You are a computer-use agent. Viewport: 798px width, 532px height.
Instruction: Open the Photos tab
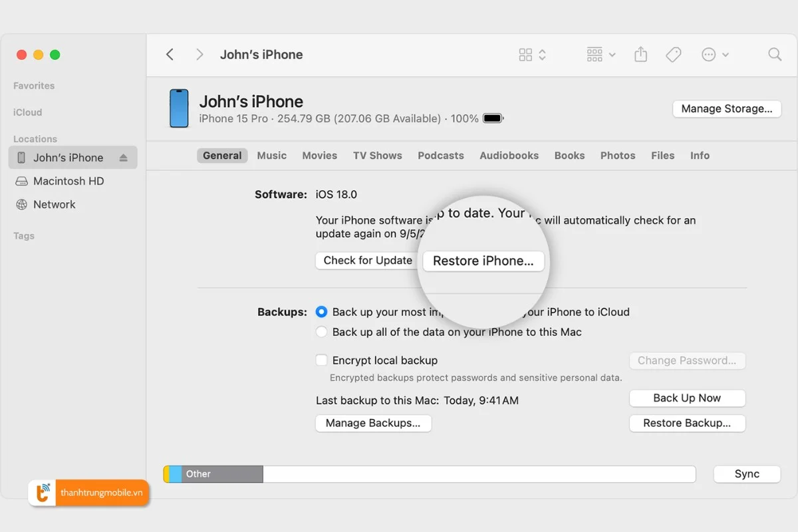coord(617,155)
